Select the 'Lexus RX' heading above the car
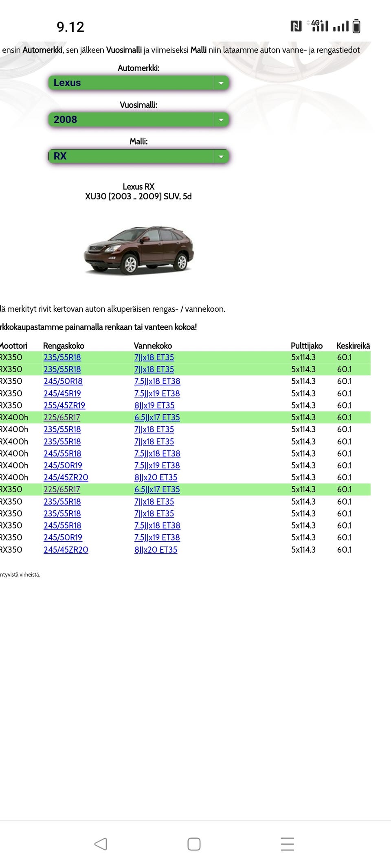Viewport: 391px width, 868px height. pyautogui.click(x=138, y=187)
